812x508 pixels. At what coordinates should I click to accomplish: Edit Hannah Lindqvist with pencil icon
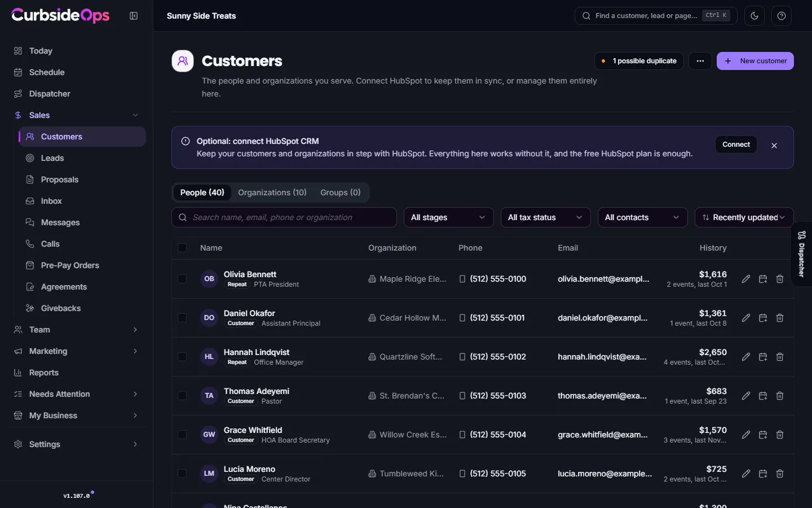pyautogui.click(x=746, y=357)
